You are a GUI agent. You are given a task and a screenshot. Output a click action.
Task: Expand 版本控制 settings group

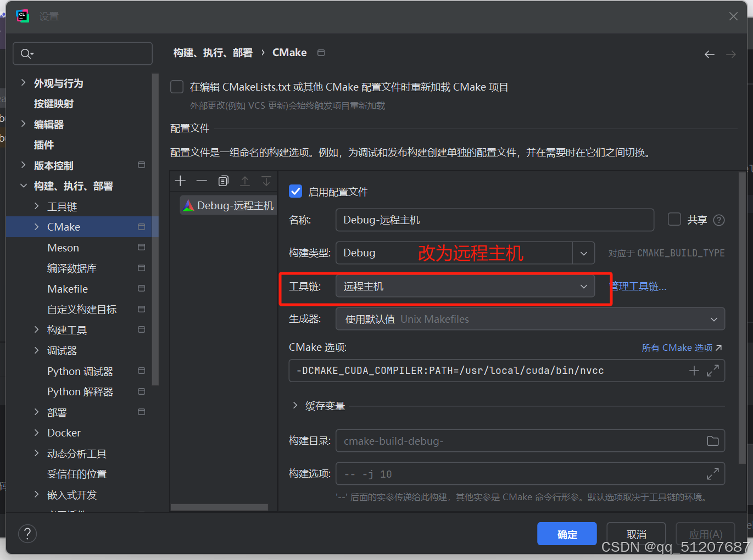pos(23,165)
